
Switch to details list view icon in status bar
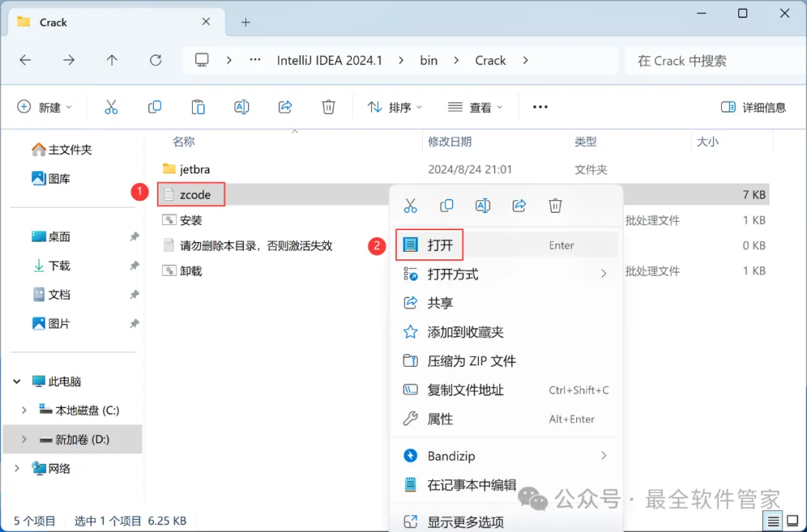(x=773, y=522)
